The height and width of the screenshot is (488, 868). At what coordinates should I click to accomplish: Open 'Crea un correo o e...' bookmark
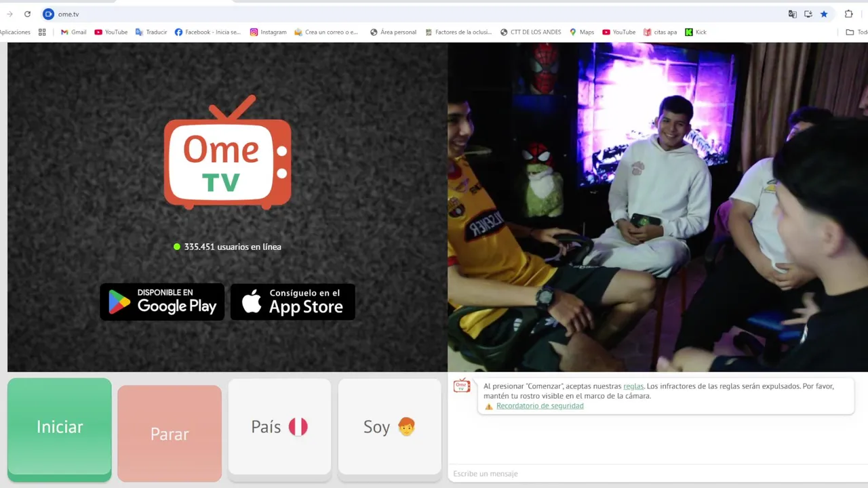(326, 32)
